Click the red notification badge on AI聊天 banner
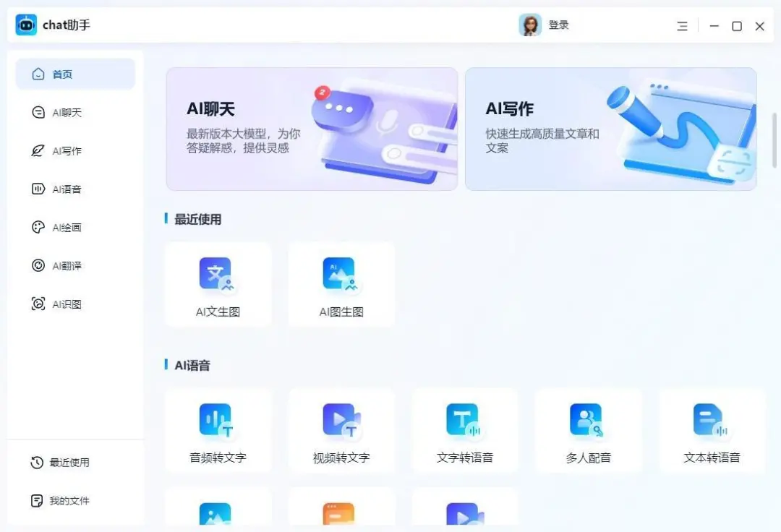This screenshot has width=781, height=532. point(323,93)
